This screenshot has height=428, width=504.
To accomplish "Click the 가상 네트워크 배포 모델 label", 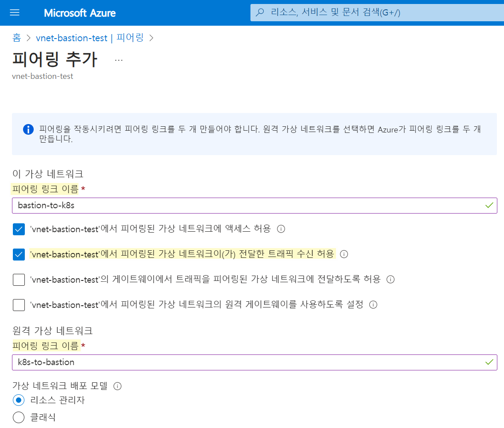I will 60,385.
